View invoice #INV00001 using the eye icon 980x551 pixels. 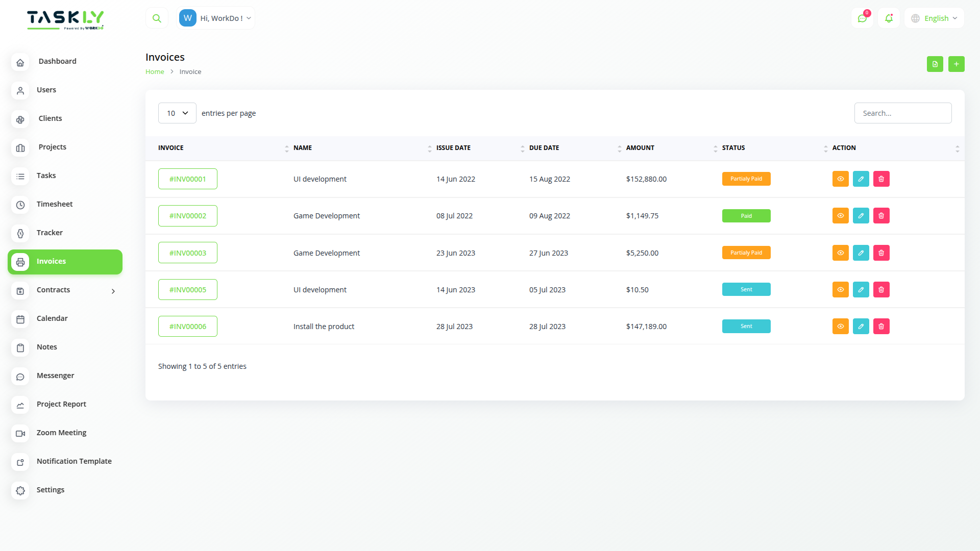point(840,179)
